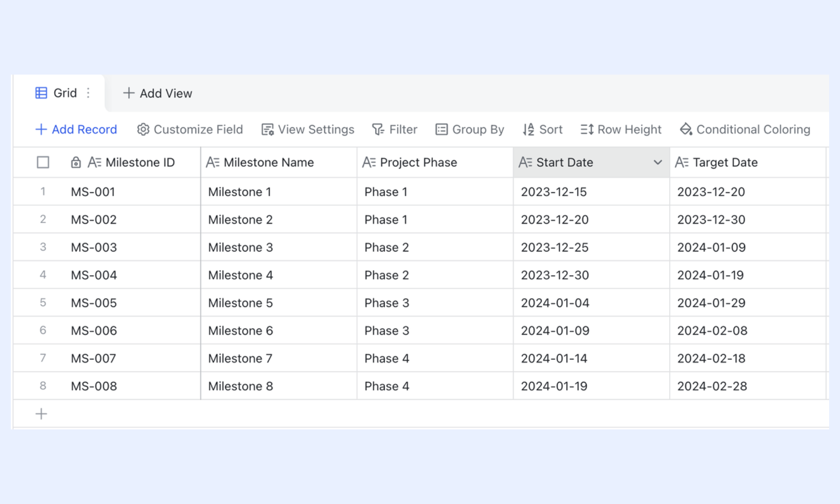
Task: Click the Filter funnel icon
Action: point(378,129)
